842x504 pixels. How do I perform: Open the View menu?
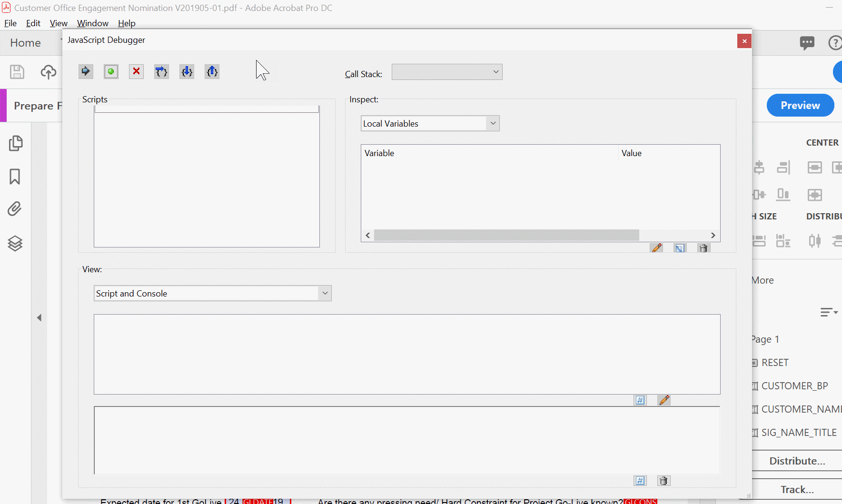tap(59, 23)
